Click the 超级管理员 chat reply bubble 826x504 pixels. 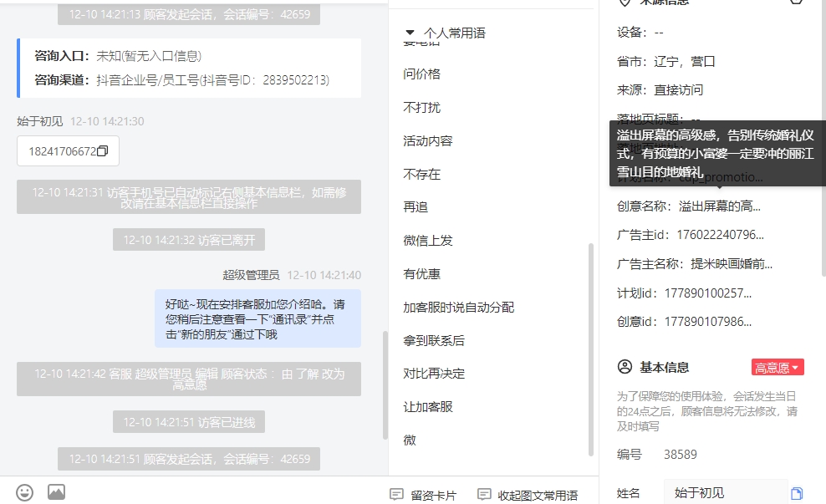click(257, 318)
